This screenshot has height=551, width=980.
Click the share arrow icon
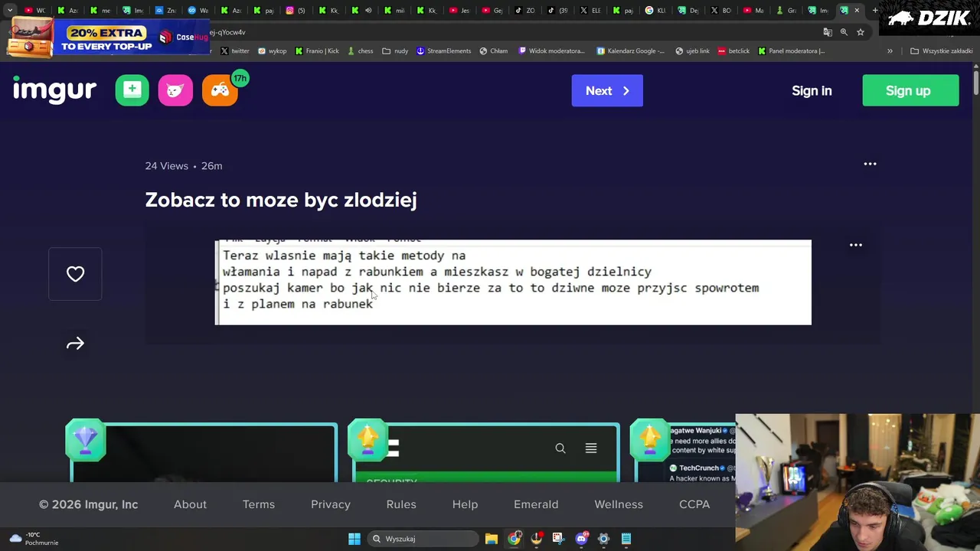coord(75,344)
